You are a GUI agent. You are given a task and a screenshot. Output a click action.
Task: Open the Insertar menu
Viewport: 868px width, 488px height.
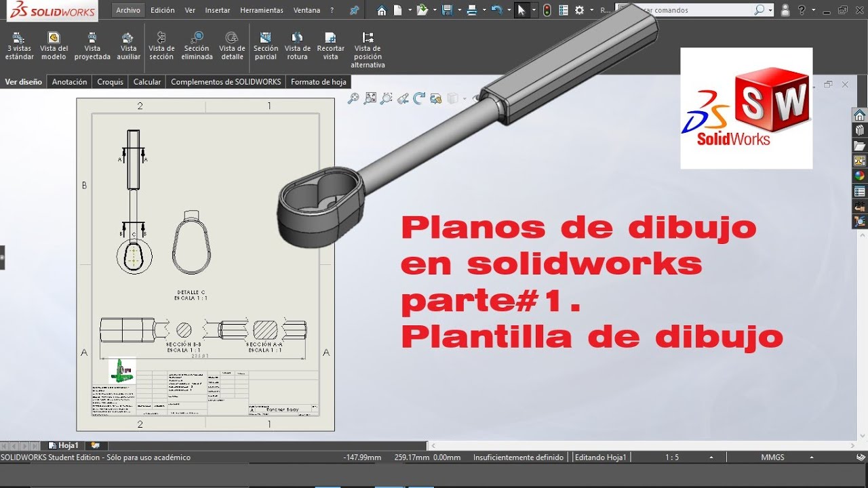pos(218,10)
